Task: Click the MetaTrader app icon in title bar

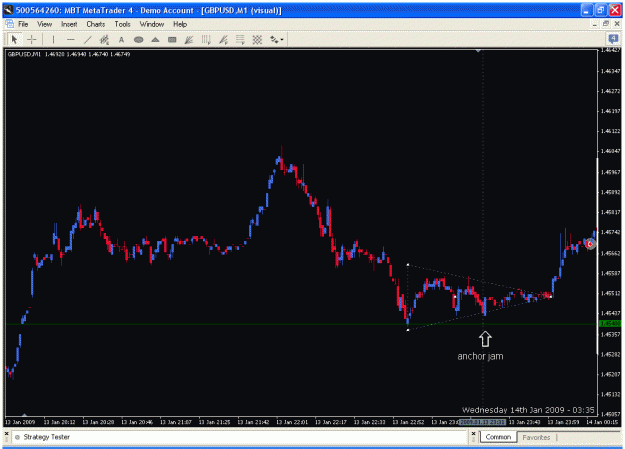Action: (9, 10)
